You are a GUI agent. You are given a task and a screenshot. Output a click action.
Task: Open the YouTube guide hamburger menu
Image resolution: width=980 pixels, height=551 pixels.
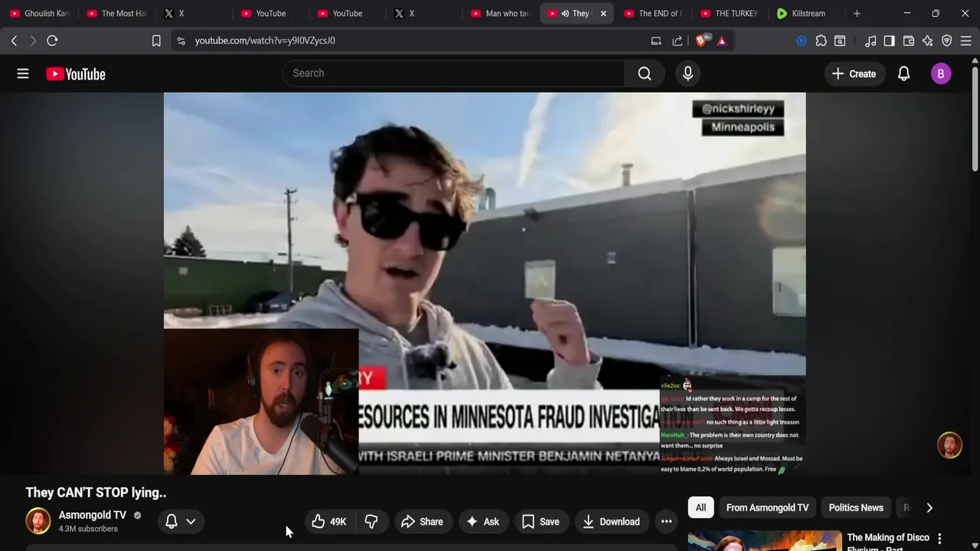[23, 73]
